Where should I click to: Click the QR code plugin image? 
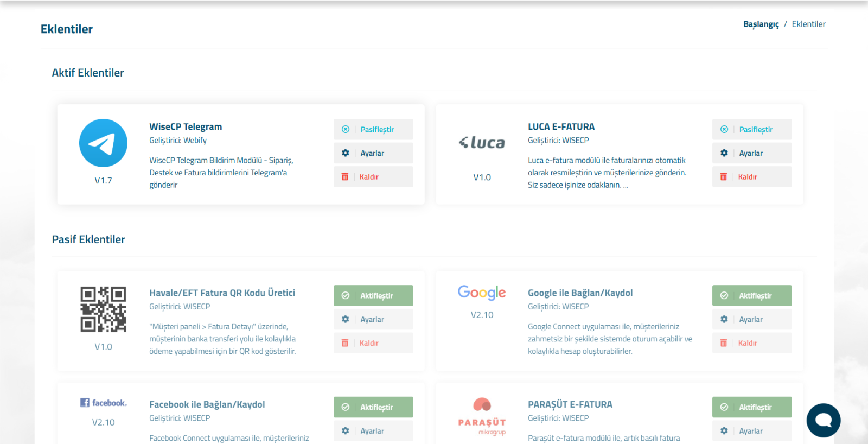click(103, 309)
